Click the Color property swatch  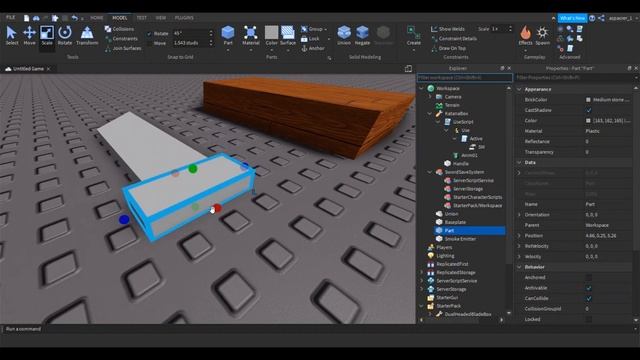(x=588, y=120)
